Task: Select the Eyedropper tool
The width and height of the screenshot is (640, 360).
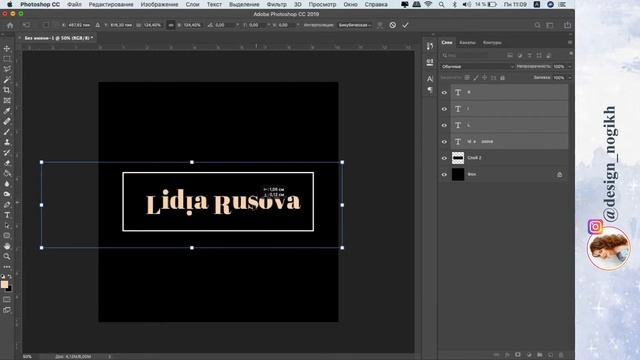Action: (7, 111)
